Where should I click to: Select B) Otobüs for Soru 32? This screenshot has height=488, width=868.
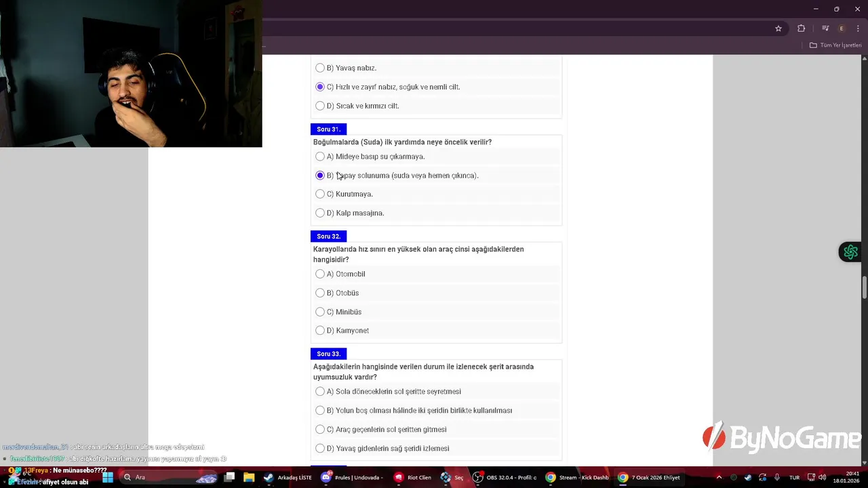coord(320,293)
